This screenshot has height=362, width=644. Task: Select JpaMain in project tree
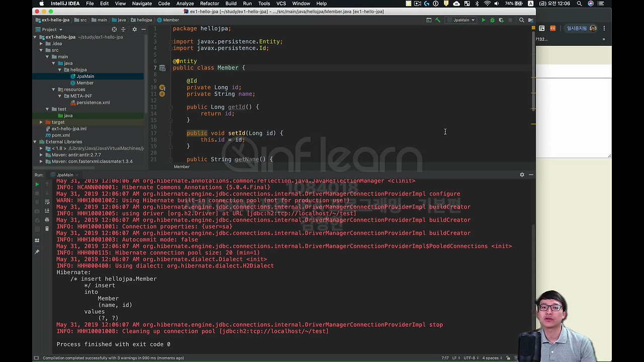(x=85, y=76)
